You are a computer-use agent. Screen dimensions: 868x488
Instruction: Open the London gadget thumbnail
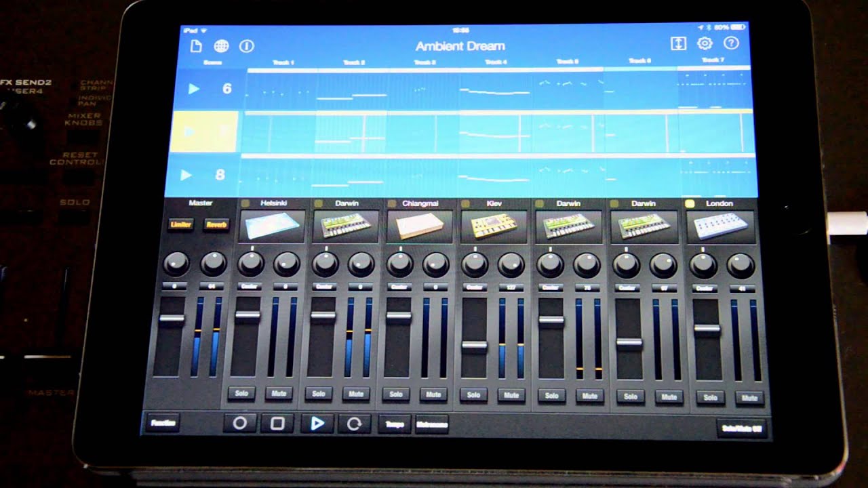(x=720, y=227)
